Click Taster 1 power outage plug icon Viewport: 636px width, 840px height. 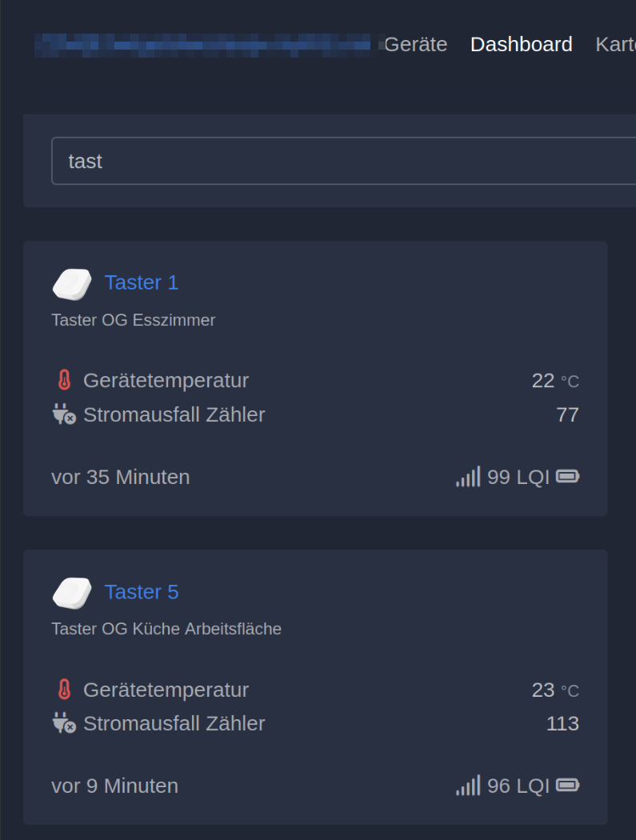(64, 414)
